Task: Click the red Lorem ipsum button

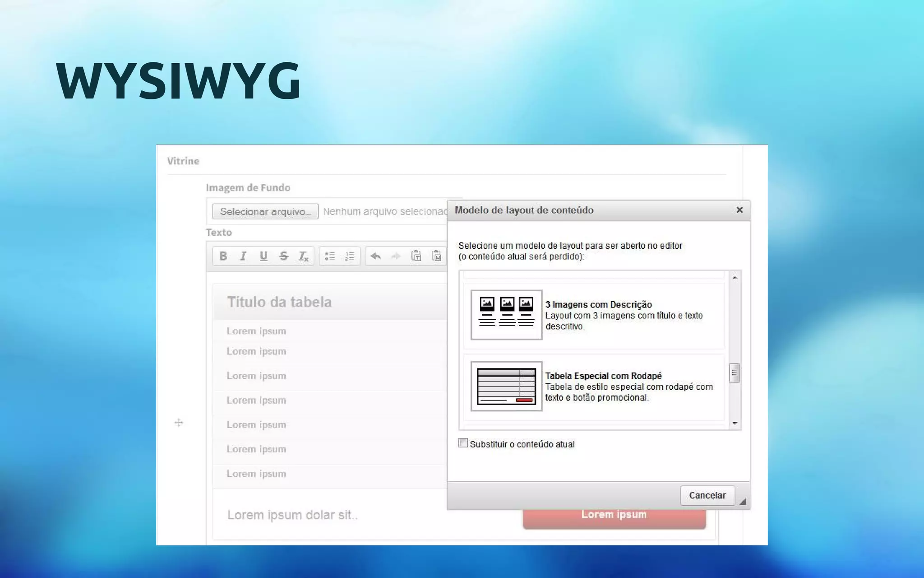Action: [x=614, y=518]
